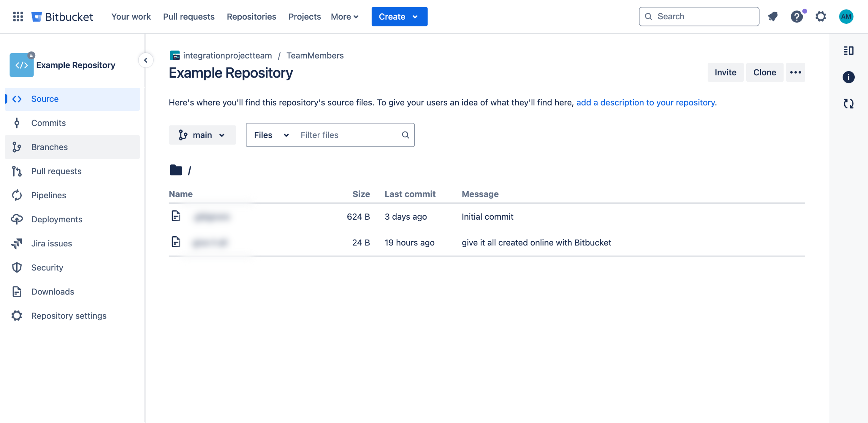Collapse the left sidebar with the chevron
The height and width of the screenshot is (423, 868).
click(146, 60)
